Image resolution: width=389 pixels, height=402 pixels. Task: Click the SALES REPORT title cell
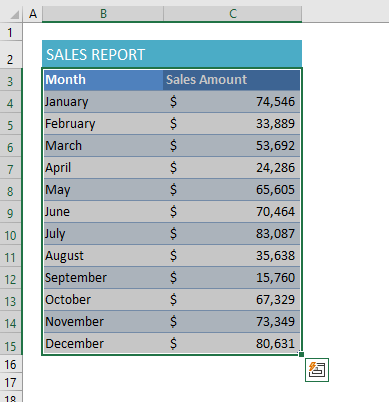pos(172,54)
